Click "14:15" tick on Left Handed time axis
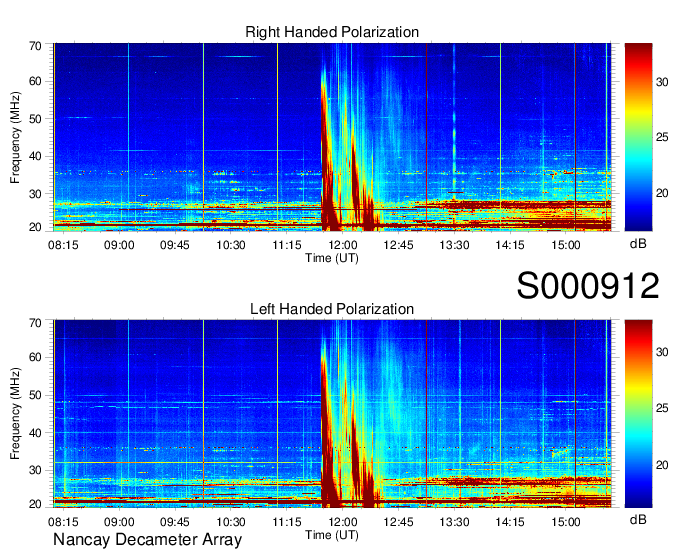The image size is (680, 552). [510, 522]
